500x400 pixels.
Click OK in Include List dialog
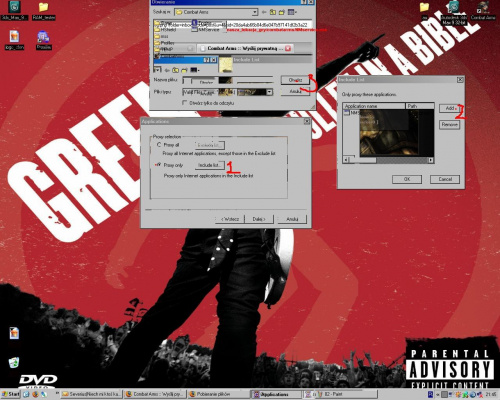407,179
